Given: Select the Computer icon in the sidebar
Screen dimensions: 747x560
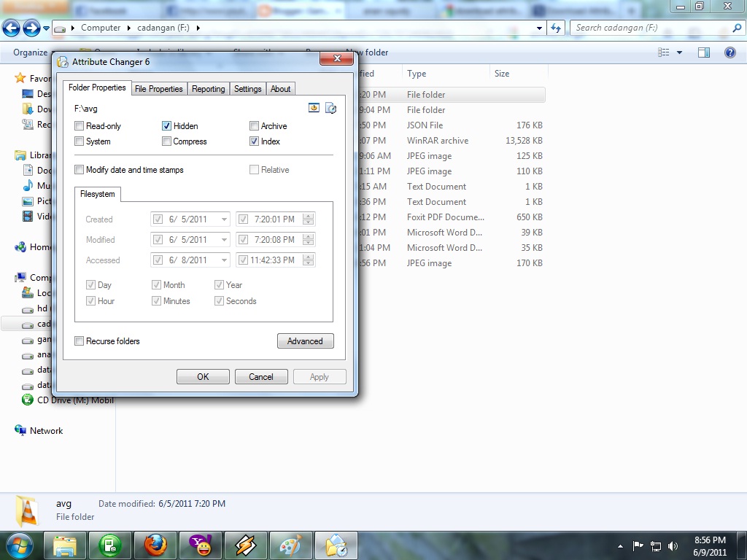Looking at the screenshot, I should point(20,277).
